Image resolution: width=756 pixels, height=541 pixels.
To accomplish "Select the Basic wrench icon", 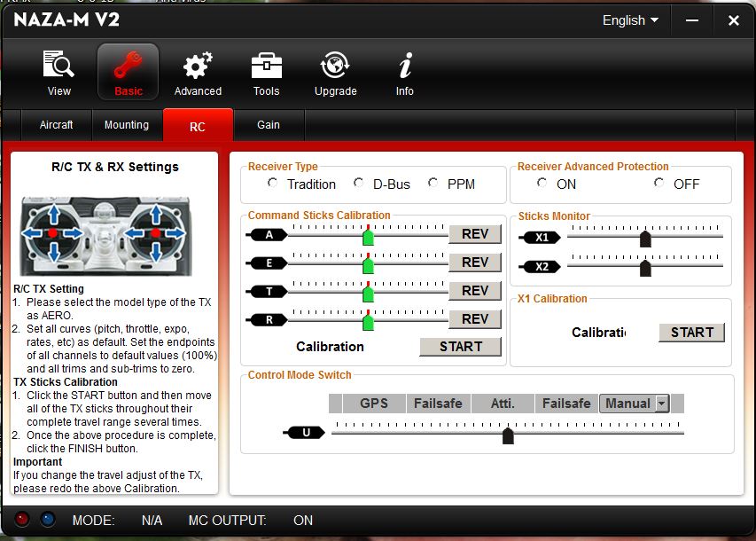I will 129,73.
